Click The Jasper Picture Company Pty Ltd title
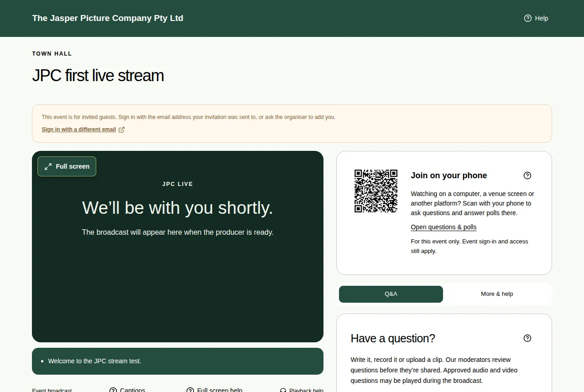This screenshot has height=392, width=584. point(108,18)
